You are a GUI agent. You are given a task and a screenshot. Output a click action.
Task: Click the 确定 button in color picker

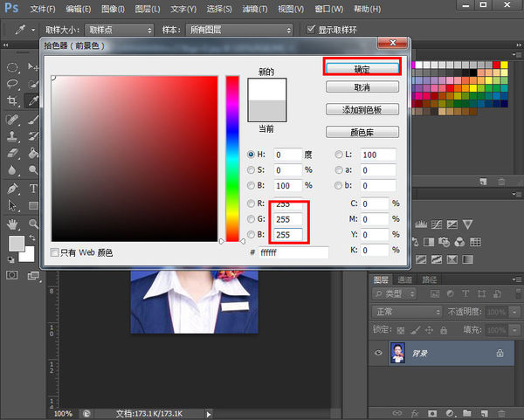point(362,66)
